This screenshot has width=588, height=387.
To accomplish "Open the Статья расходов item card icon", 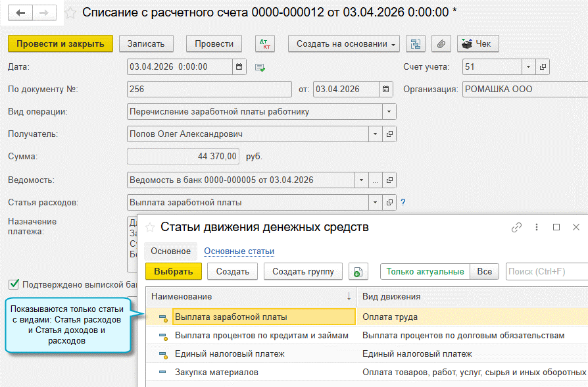I will click(x=389, y=202).
